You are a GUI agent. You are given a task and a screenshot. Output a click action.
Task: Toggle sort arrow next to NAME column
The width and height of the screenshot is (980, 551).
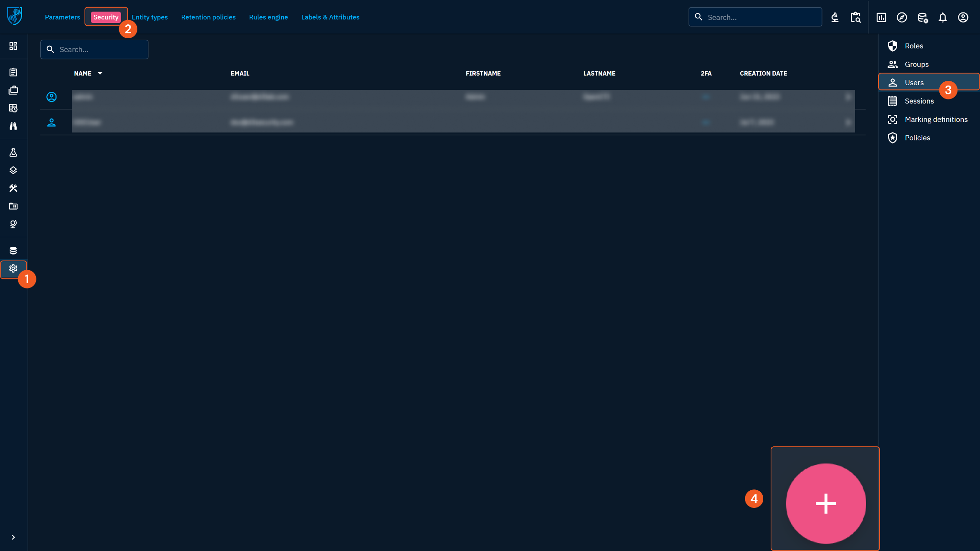100,73
